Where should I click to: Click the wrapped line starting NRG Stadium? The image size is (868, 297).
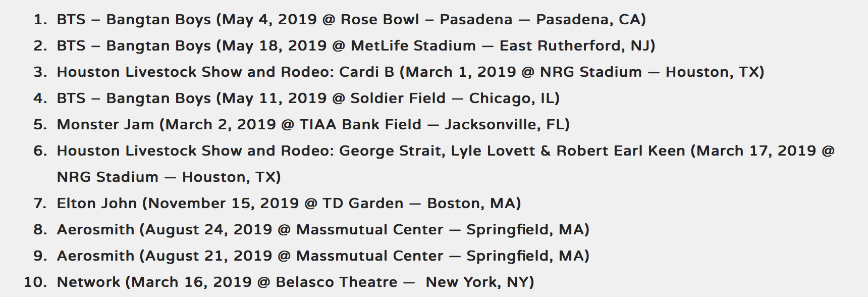pyautogui.click(x=169, y=177)
